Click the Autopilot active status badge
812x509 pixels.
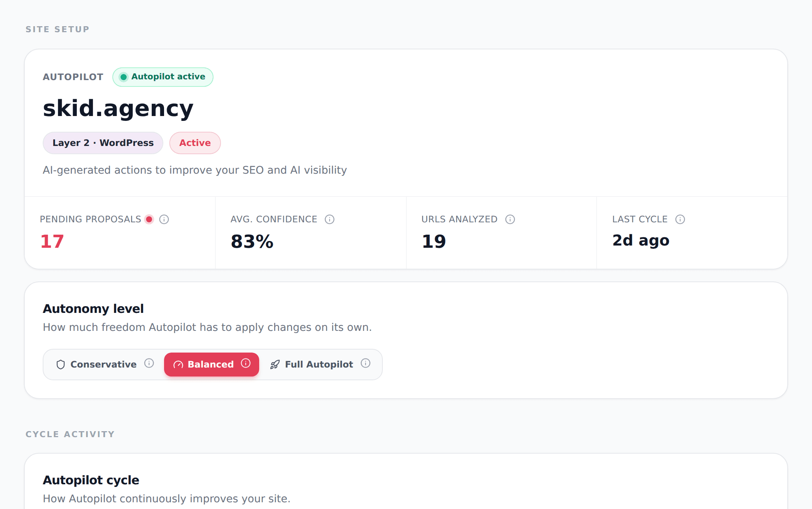coord(163,77)
